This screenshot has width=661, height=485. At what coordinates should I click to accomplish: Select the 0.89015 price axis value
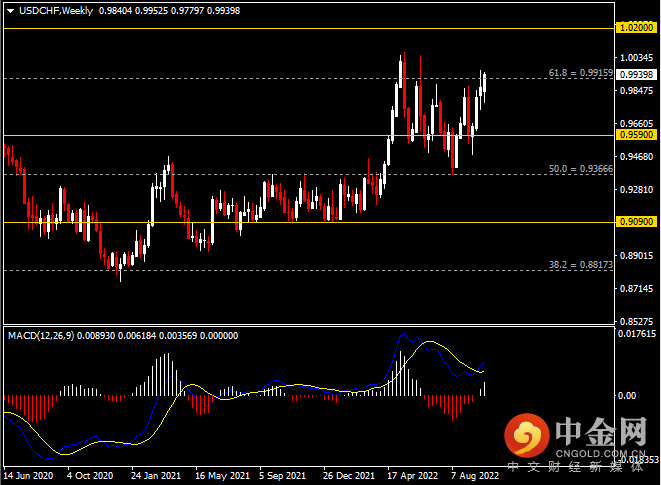637,256
